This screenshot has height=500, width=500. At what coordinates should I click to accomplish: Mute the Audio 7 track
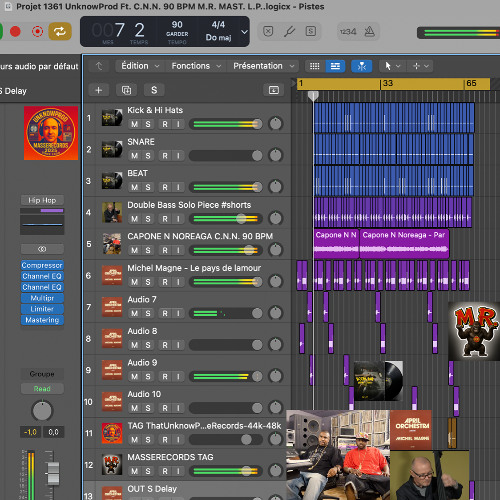tap(135, 313)
